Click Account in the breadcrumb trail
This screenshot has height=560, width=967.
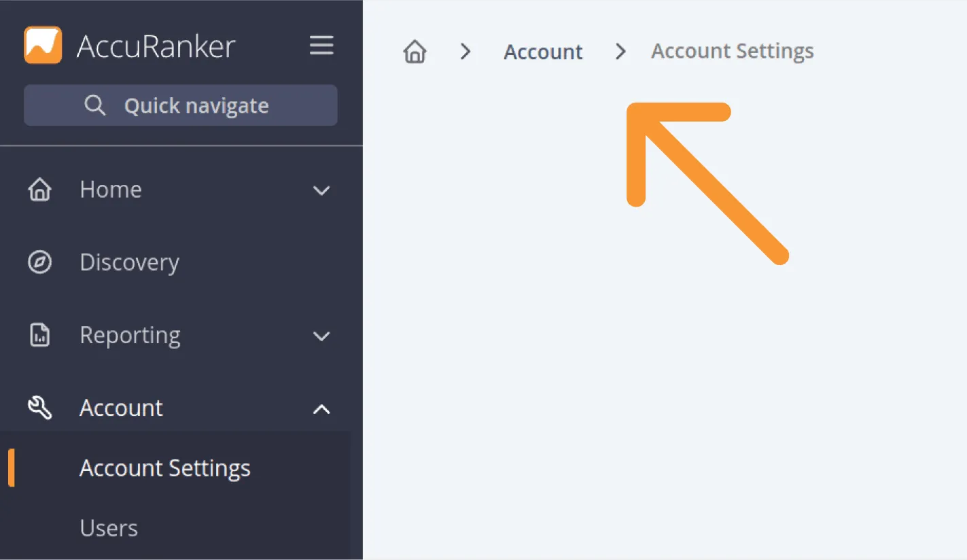(543, 51)
